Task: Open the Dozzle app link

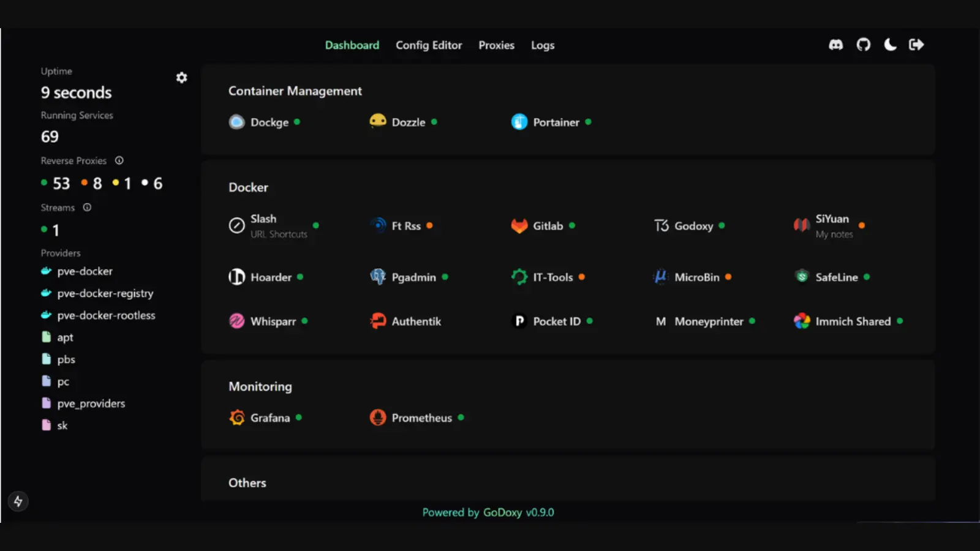Action: click(x=408, y=122)
